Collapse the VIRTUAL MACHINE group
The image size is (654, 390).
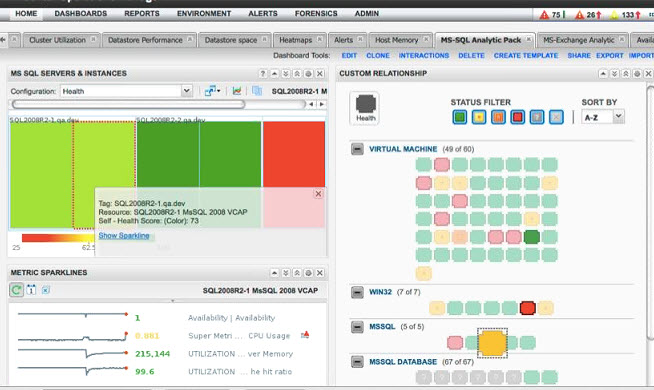point(357,149)
